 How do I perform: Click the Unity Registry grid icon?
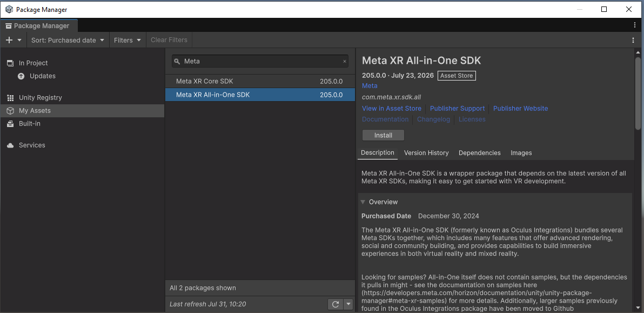click(x=10, y=98)
